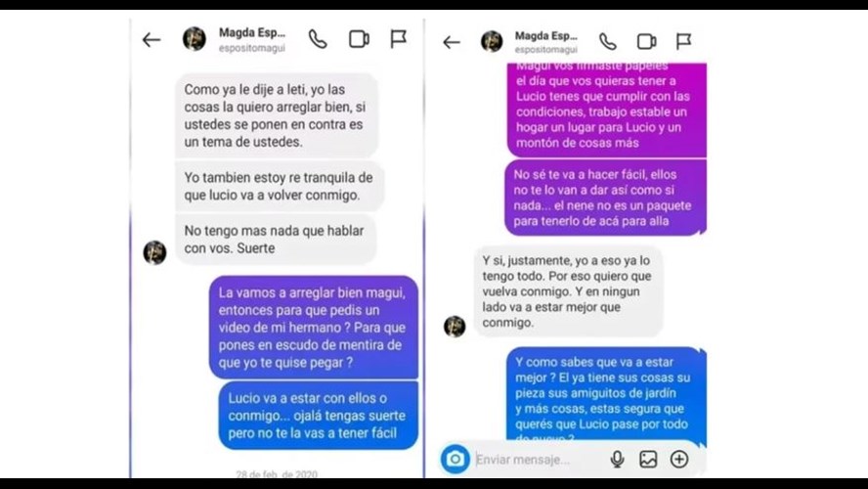Tap the flag icon in left chat
This screenshot has width=868, height=489.
coord(399,39)
